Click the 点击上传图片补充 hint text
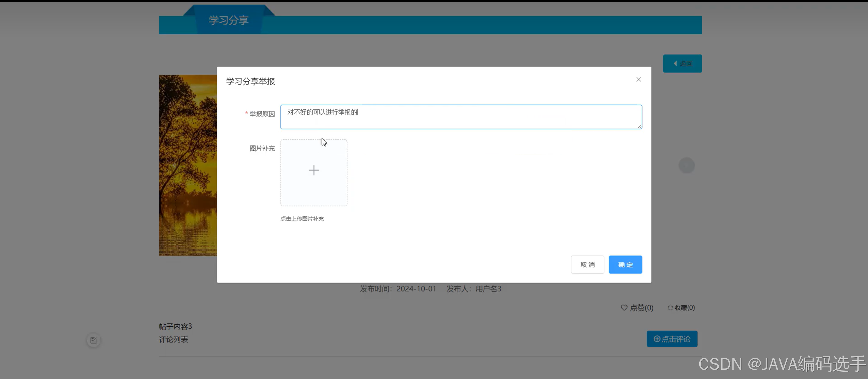 click(302, 218)
